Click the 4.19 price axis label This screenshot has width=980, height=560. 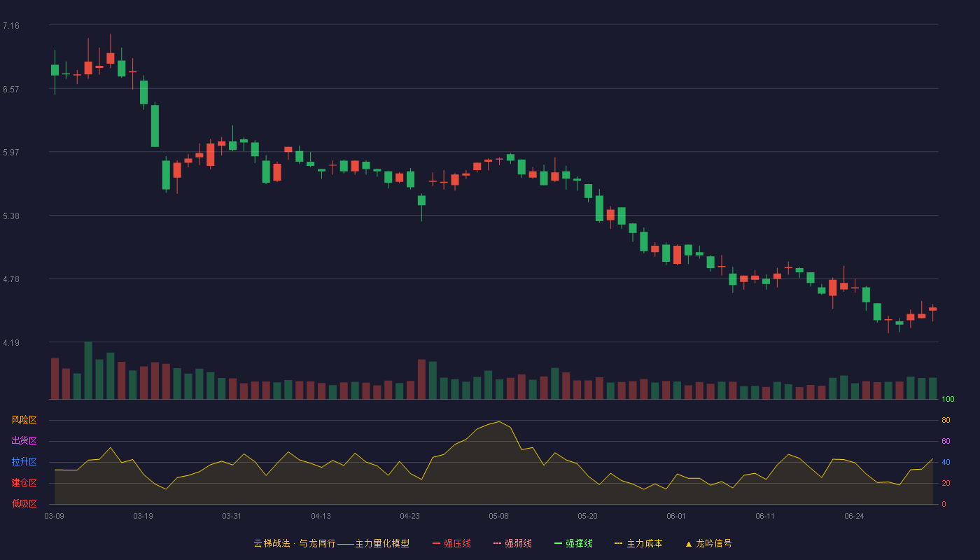pos(11,343)
